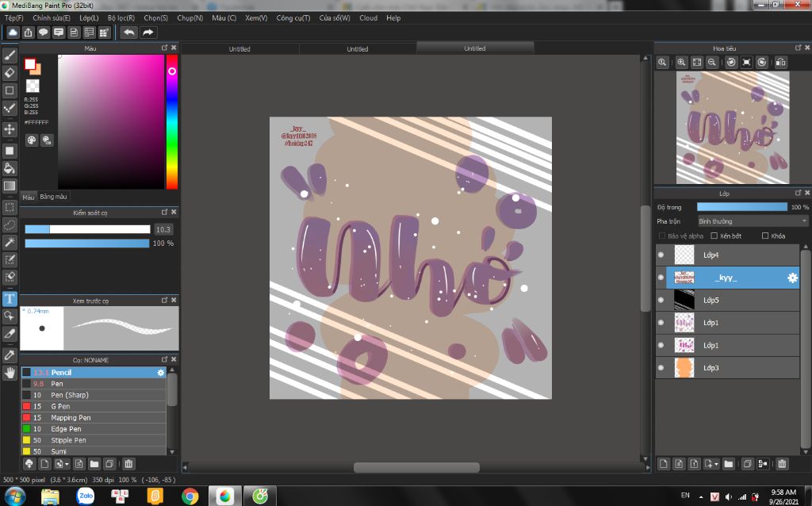Open the Pha trộn blend mode dropdown
Screen dimensions: 812x506
753,221
